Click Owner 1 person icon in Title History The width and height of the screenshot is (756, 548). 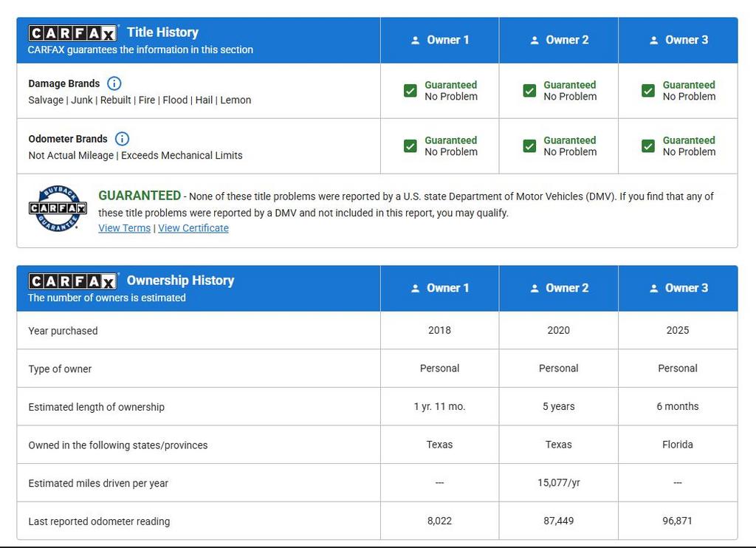(x=415, y=41)
